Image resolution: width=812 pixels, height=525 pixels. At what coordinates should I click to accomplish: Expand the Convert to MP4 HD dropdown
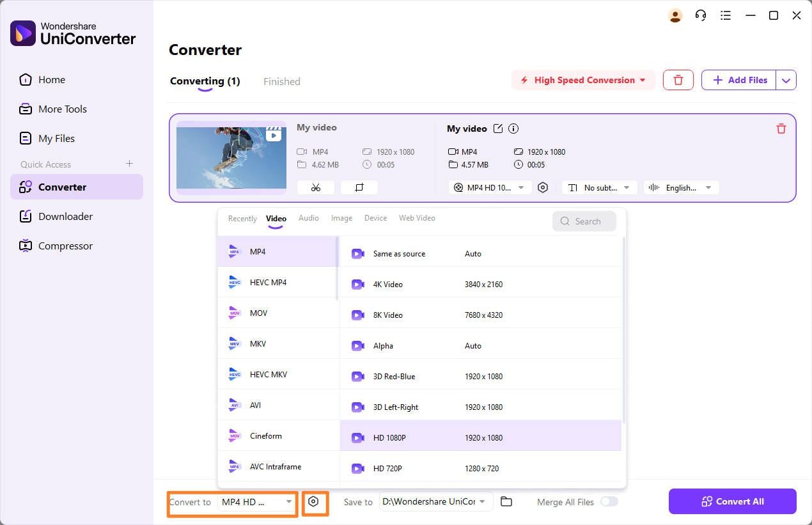(256, 502)
